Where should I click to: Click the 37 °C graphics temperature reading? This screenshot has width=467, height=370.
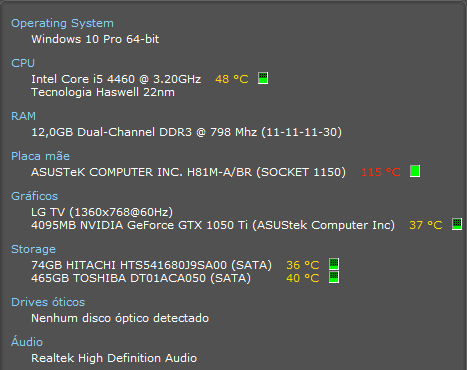(426, 225)
